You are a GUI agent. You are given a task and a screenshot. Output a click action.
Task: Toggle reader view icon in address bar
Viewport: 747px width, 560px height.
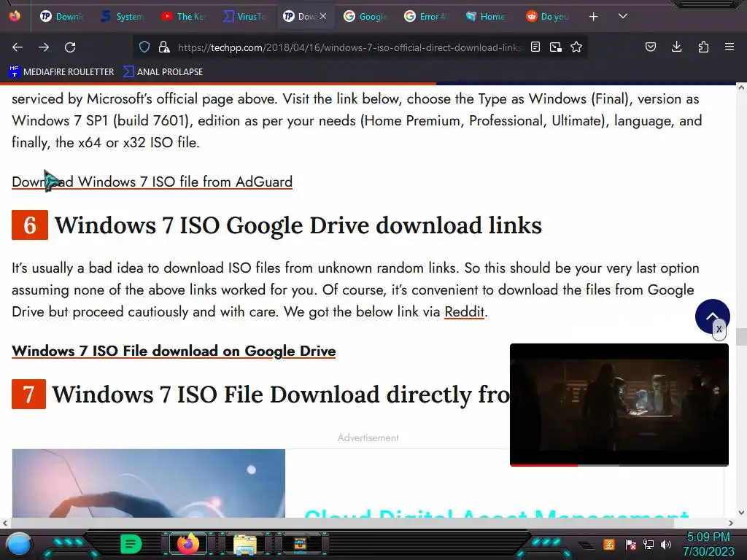[x=535, y=47]
